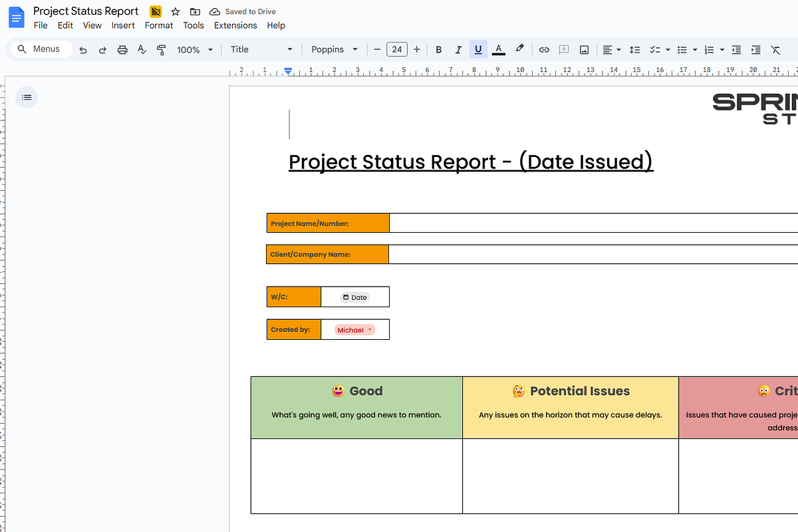Click the empty cell under Good
Viewport: 798px width, 532px height.
pyautogui.click(x=356, y=476)
